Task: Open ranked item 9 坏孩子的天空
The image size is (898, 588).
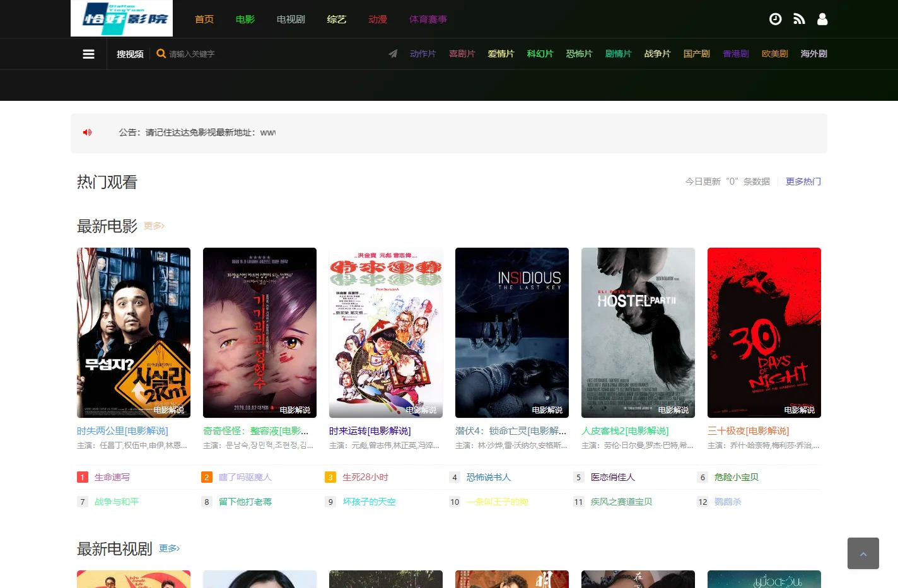Action: pos(370,502)
